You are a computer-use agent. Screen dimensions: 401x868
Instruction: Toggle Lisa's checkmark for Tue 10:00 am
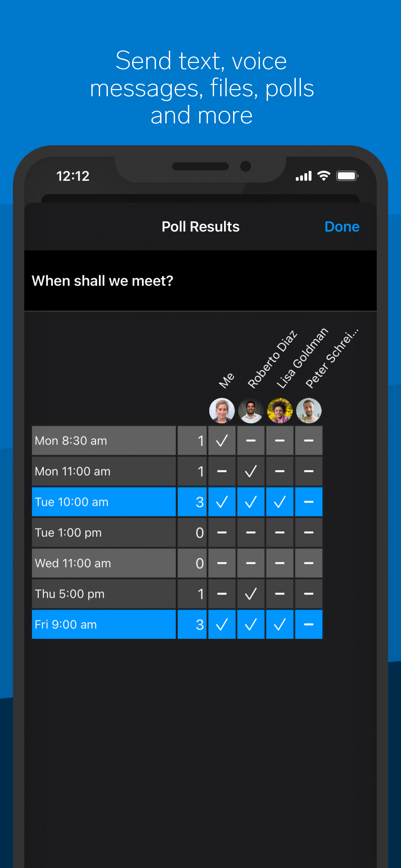tap(280, 502)
